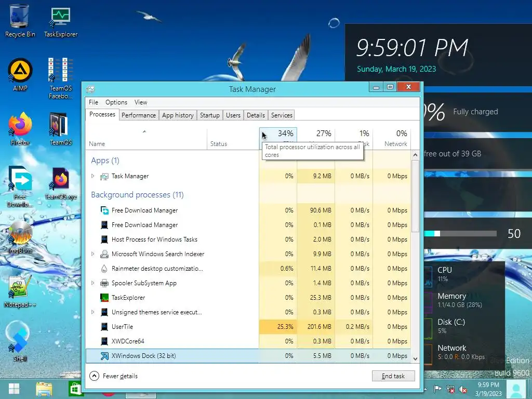Screen dimensions: 532x399
Task: Sort by the Network column header
Action: click(392, 139)
